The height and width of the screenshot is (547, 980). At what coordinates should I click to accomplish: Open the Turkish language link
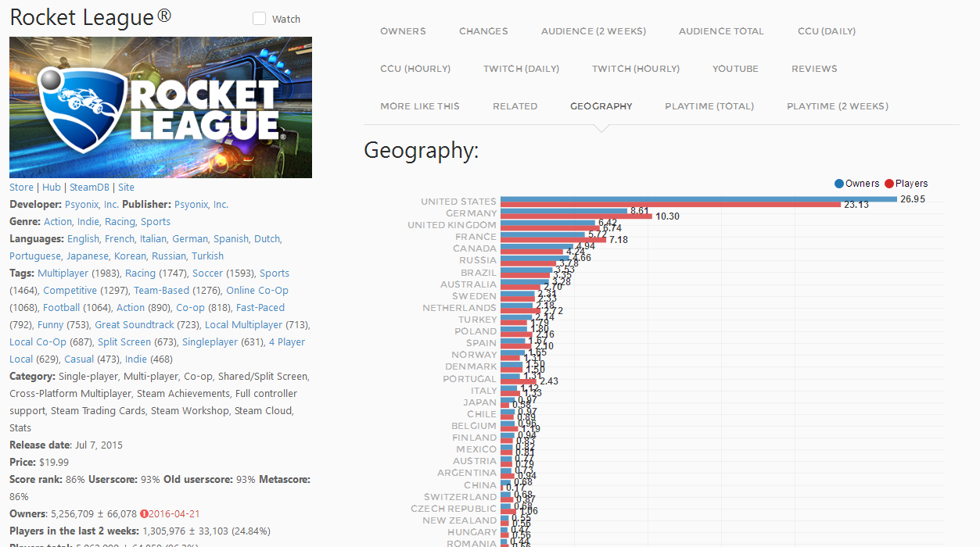[x=207, y=256]
